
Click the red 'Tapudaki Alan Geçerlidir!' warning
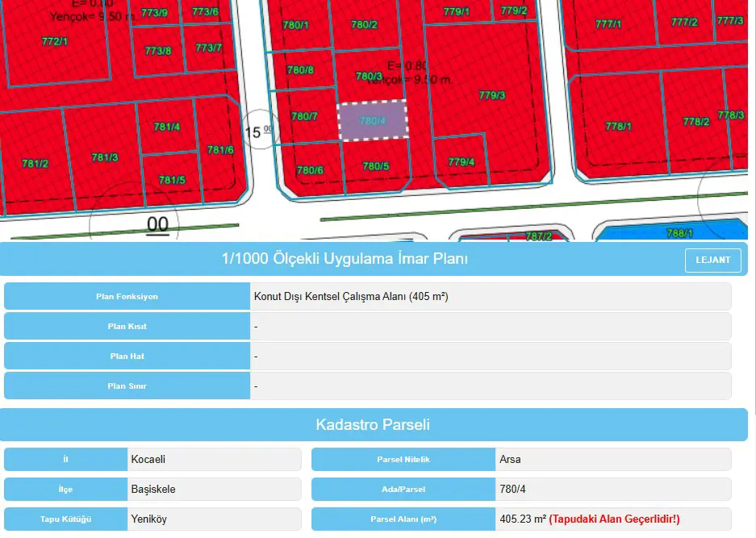point(614,519)
